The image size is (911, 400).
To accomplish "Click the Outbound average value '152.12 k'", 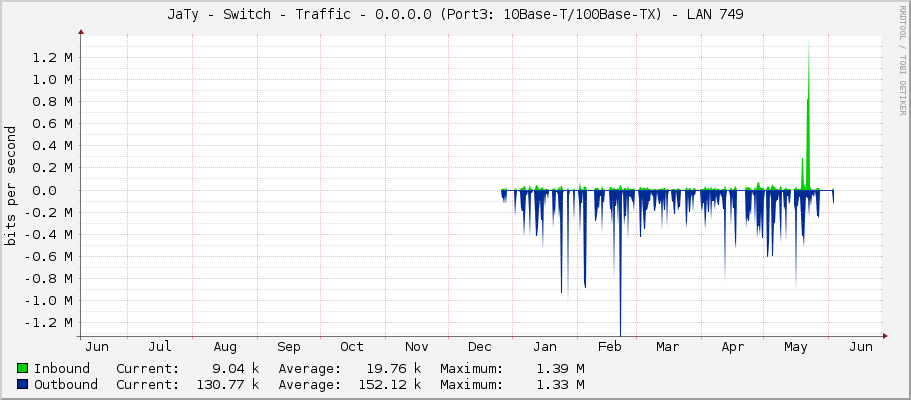I will tap(390, 384).
